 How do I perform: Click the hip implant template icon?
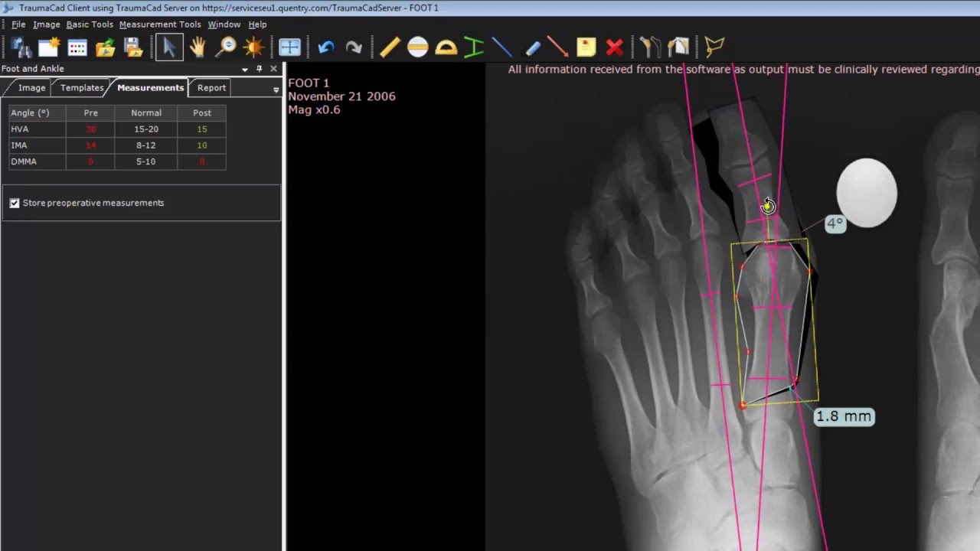click(650, 47)
